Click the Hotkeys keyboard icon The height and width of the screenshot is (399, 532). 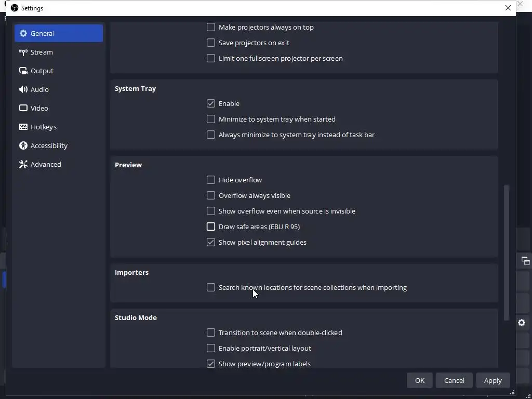click(23, 127)
